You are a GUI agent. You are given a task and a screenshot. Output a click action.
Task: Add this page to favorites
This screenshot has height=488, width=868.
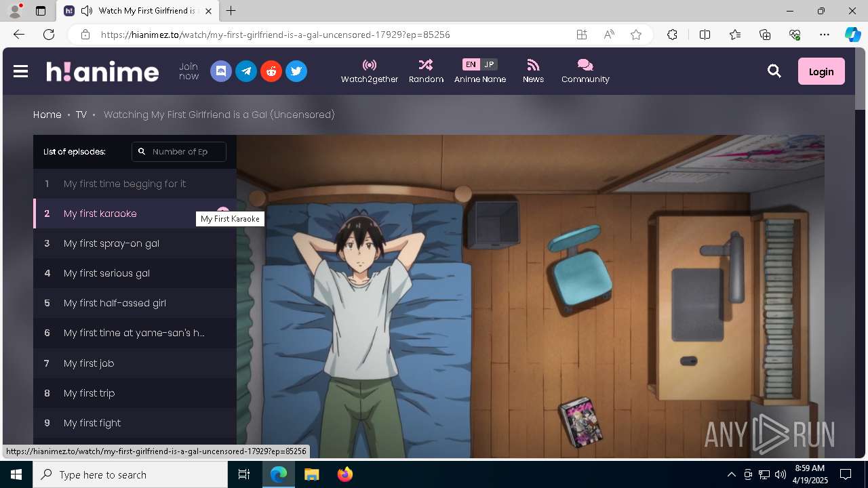click(x=636, y=35)
